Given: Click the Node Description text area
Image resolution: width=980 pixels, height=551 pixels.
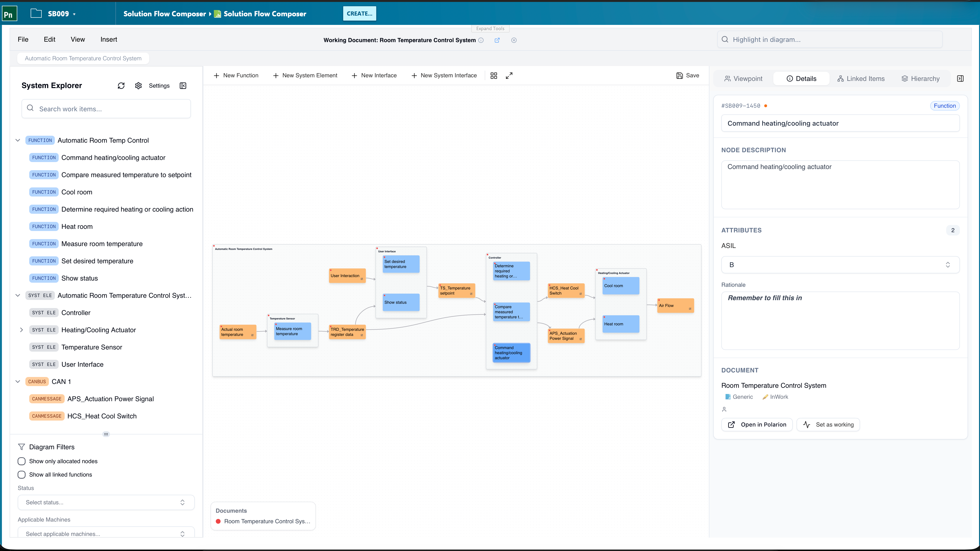Looking at the screenshot, I should [840, 185].
